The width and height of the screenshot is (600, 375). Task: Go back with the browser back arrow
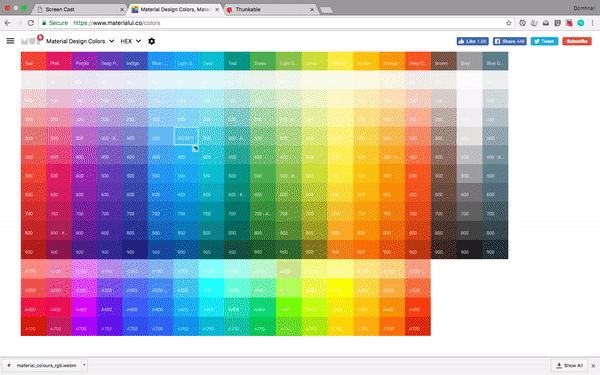(x=7, y=23)
